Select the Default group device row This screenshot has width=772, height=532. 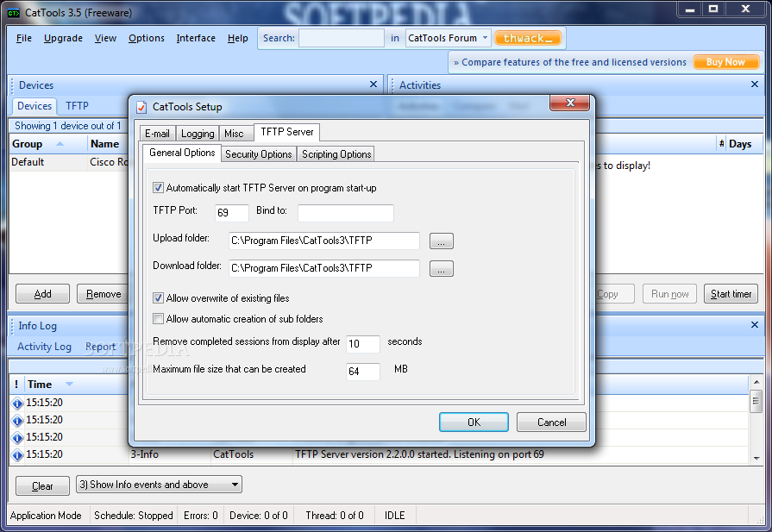(69, 162)
